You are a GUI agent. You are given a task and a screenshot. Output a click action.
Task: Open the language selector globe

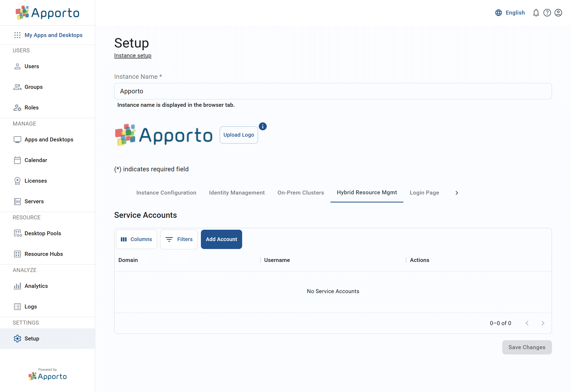tap(498, 12)
